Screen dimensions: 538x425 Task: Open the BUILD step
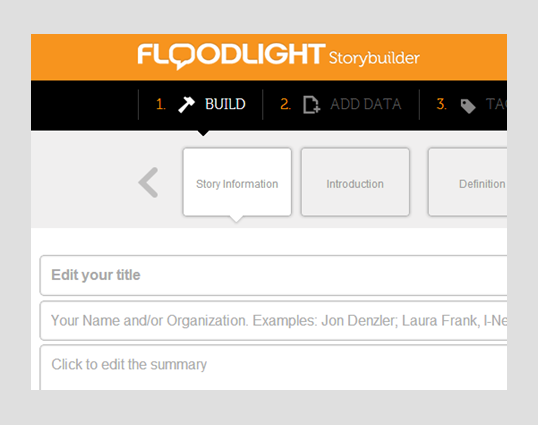coord(201,104)
